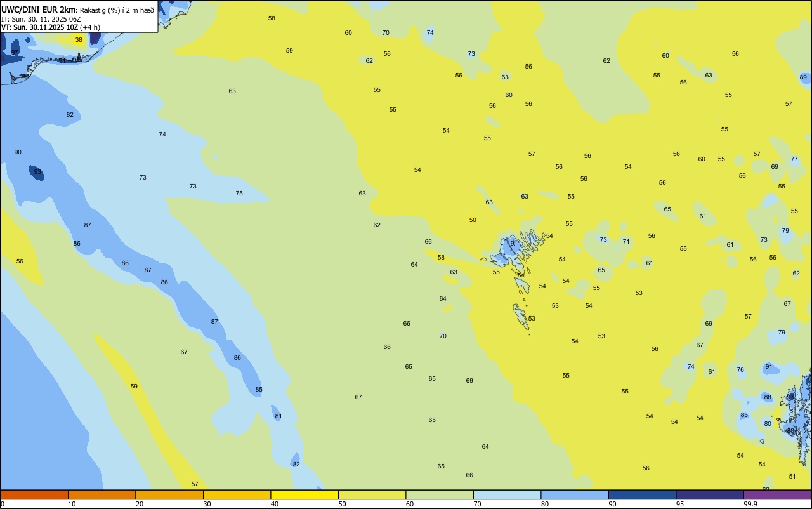Click the humidity value 75 on the map
This screenshot has height=509, width=812.
239,194
